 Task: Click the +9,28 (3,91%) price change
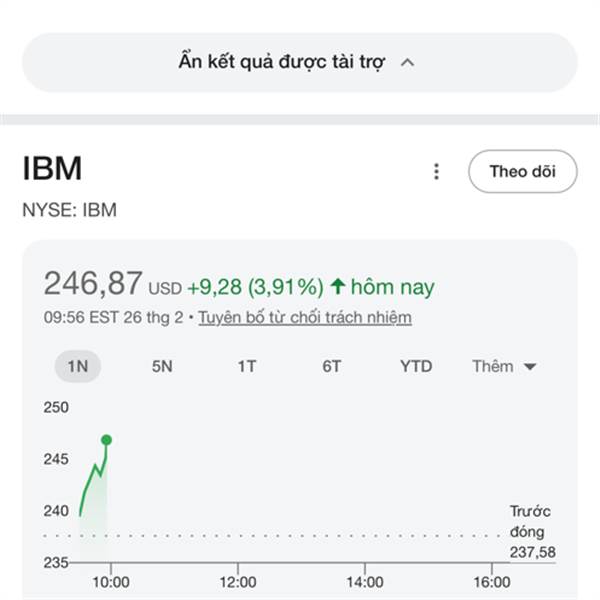coord(255,287)
